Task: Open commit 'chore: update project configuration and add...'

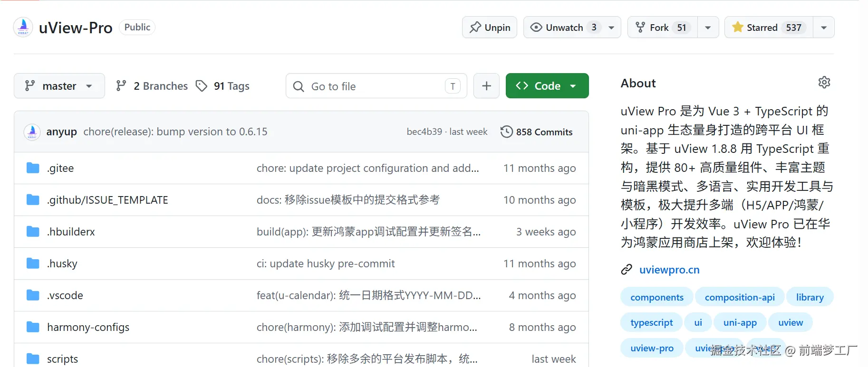Action: coord(368,168)
